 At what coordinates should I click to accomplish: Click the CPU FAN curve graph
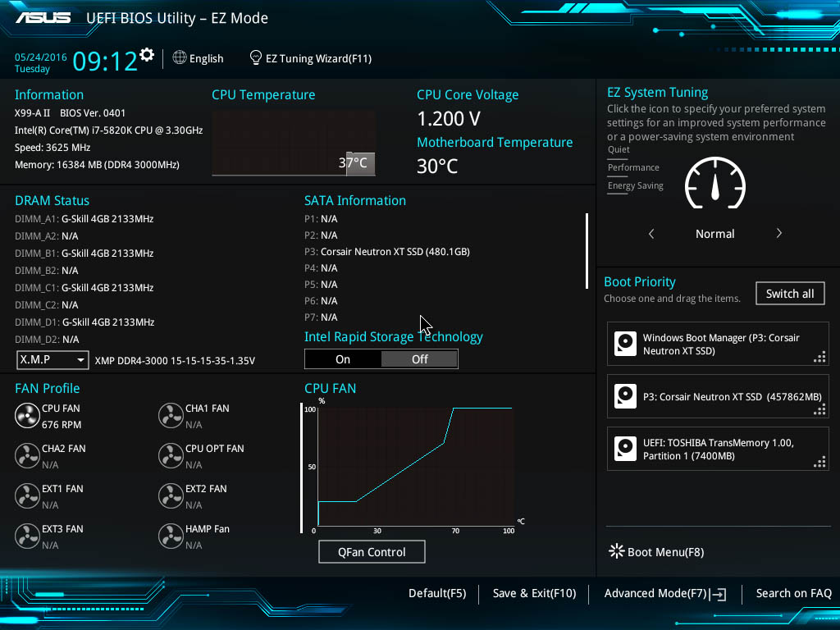point(416,466)
